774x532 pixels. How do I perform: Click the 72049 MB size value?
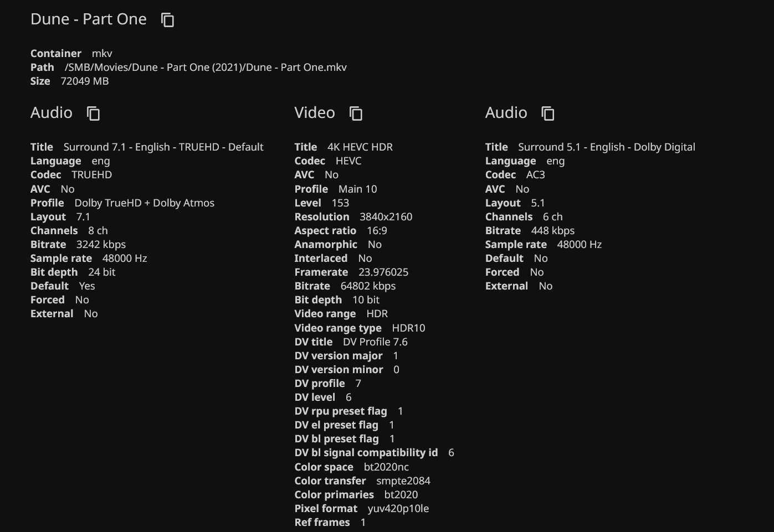(84, 81)
